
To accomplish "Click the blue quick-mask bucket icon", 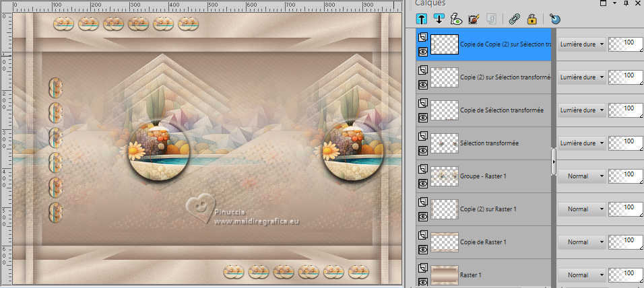I will pos(555,19).
